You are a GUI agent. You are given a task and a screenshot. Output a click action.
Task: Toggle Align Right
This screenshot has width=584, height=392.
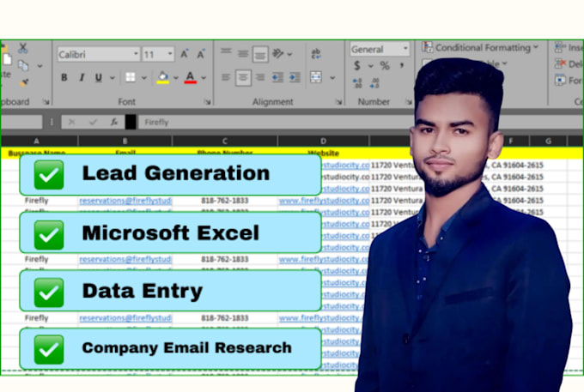coord(260,77)
